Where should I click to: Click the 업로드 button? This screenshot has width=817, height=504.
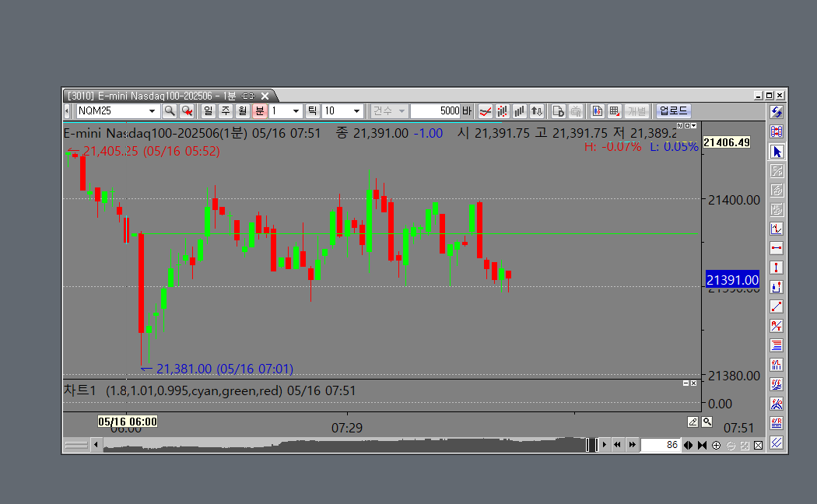pyautogui.click(x=673, y=111)
